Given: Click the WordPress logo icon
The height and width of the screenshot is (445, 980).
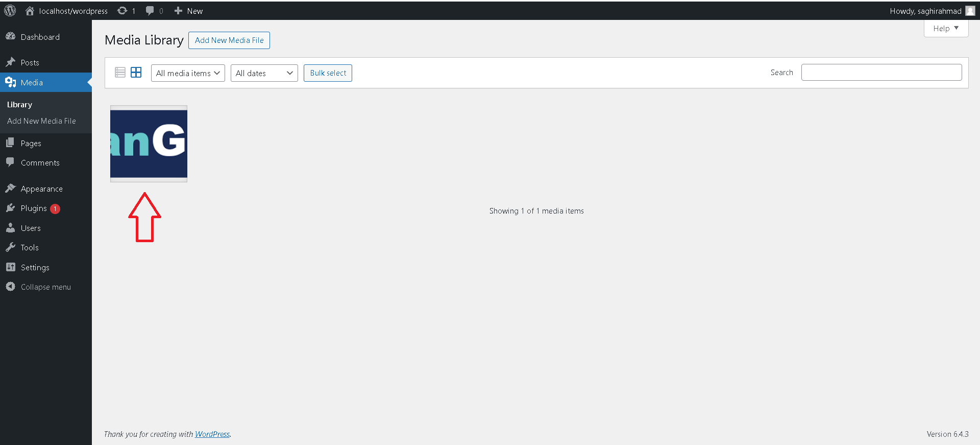Looking at the screenshot, I should point(10,11).
